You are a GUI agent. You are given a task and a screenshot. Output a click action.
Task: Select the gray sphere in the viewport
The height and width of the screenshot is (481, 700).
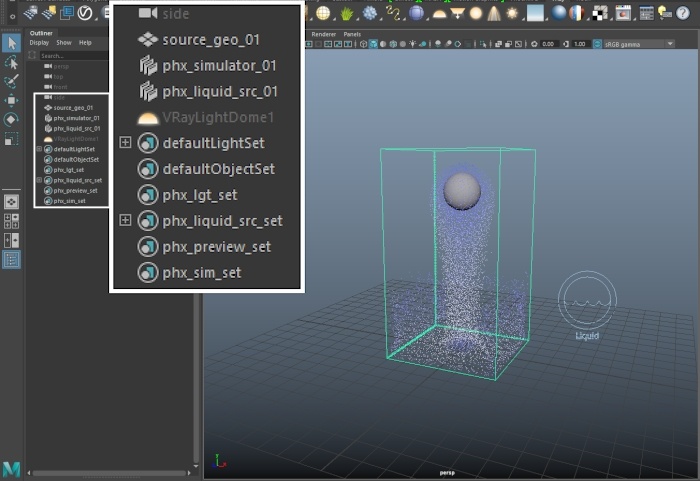[462, 191]
